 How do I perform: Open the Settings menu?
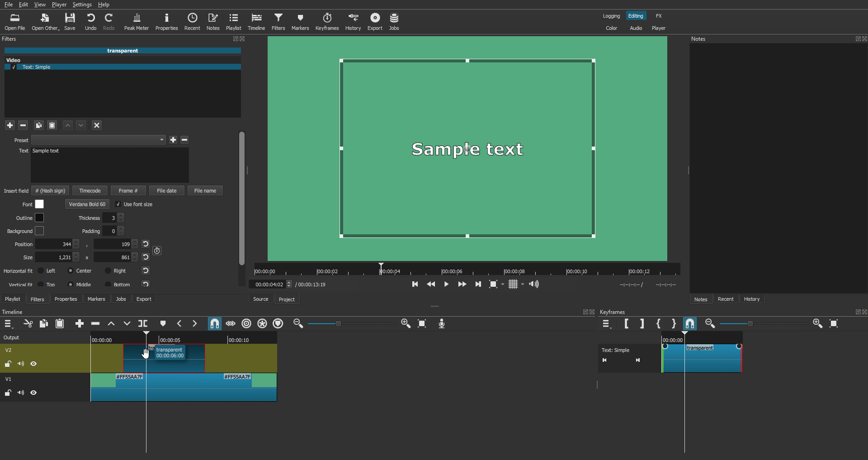pos(82,5)
